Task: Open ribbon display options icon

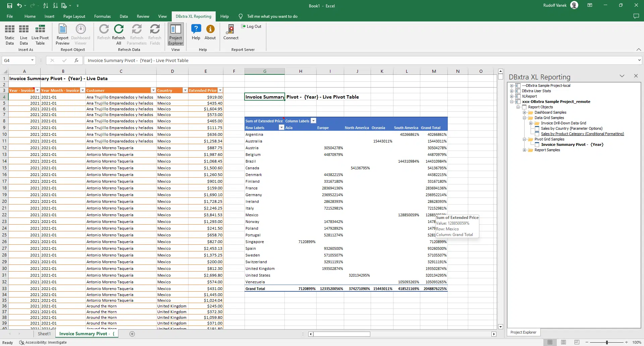Action: [x=590, y=5]
